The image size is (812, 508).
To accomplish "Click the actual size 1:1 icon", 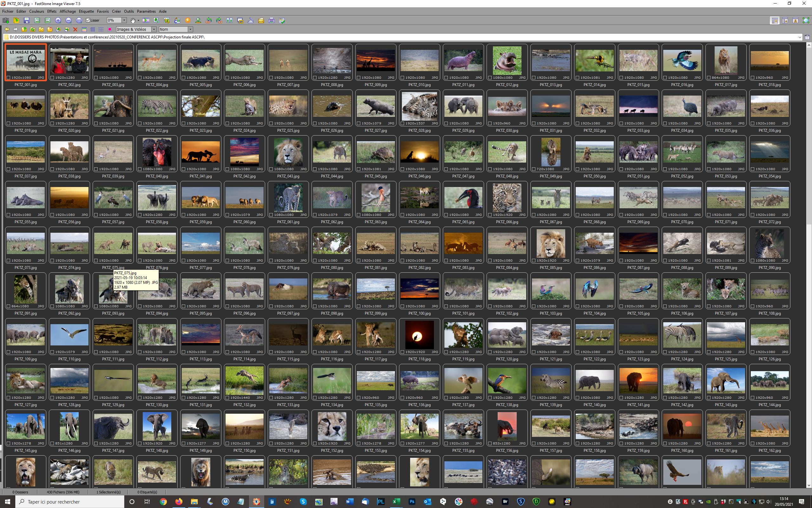I will pyautogui.click(x=79, y=21).
